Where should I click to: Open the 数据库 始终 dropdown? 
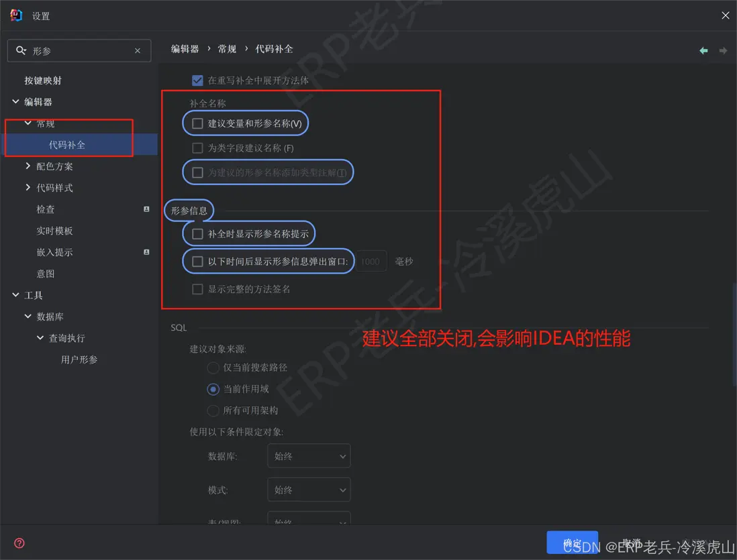(308, 455)
